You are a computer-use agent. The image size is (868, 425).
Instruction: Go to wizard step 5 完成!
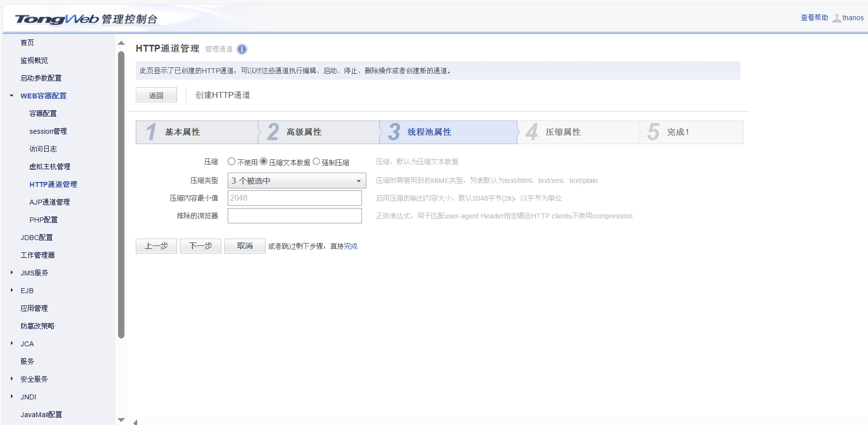pyautogui.click(x=691, y=132)
